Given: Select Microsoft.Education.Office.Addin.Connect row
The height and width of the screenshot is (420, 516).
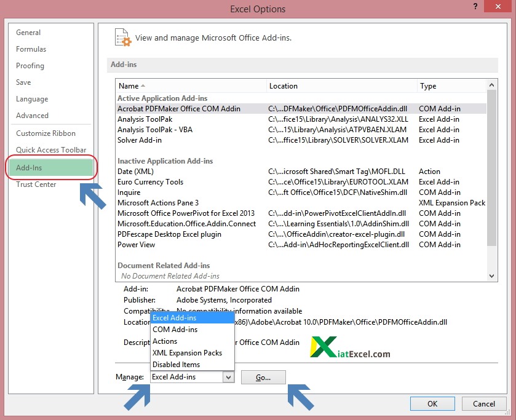Looking at the screenshot, I should coord(301,224).
